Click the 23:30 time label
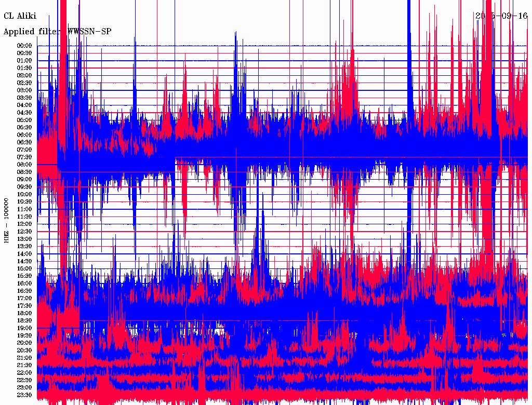The width and height of the screenshot is (532, 405). point(24,395)
